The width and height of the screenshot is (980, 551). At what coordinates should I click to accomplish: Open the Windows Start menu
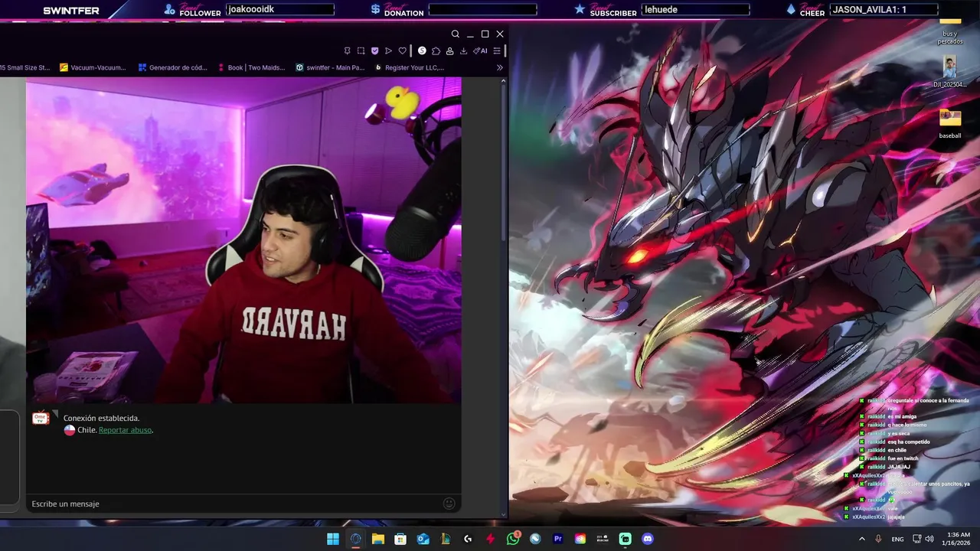click(x=333, y=539)
